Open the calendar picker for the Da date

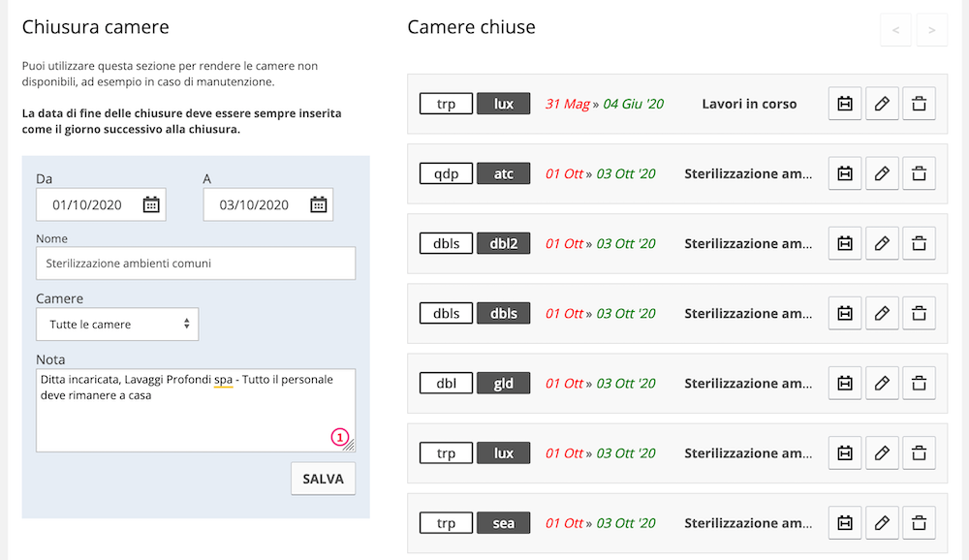151,204
